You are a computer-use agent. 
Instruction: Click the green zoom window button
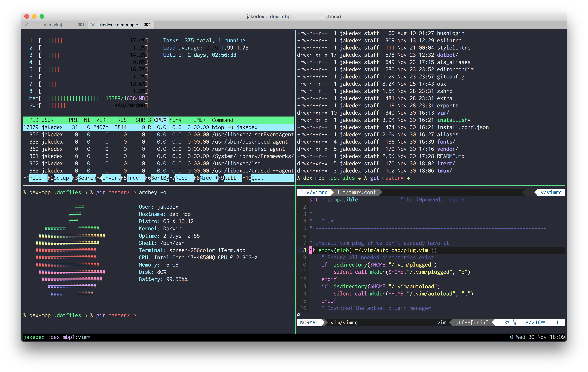(x=42, y=16)
